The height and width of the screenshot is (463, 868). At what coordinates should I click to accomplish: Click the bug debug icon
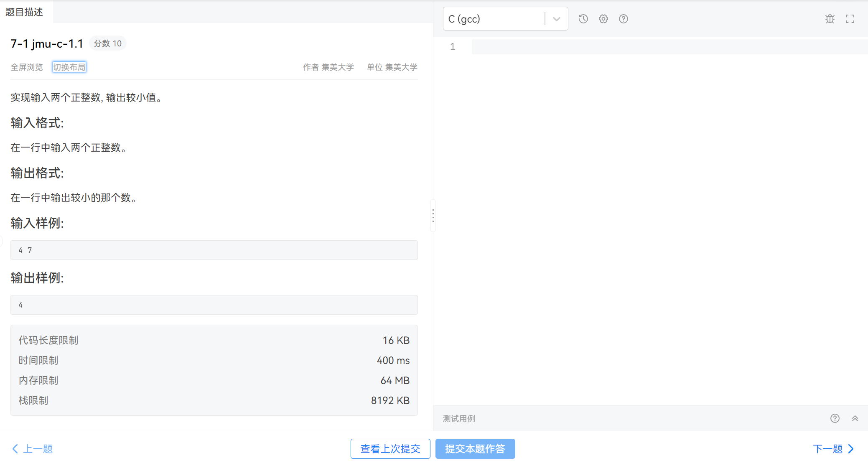830,19
